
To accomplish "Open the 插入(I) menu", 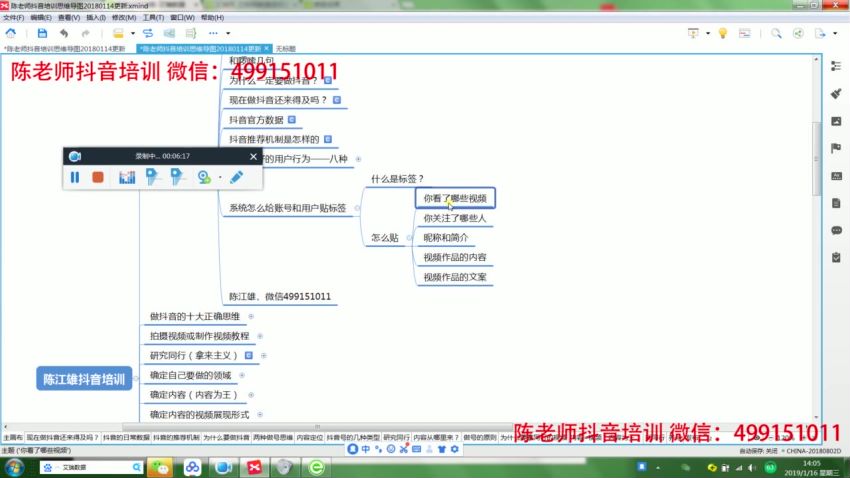I will click(96, 18).
